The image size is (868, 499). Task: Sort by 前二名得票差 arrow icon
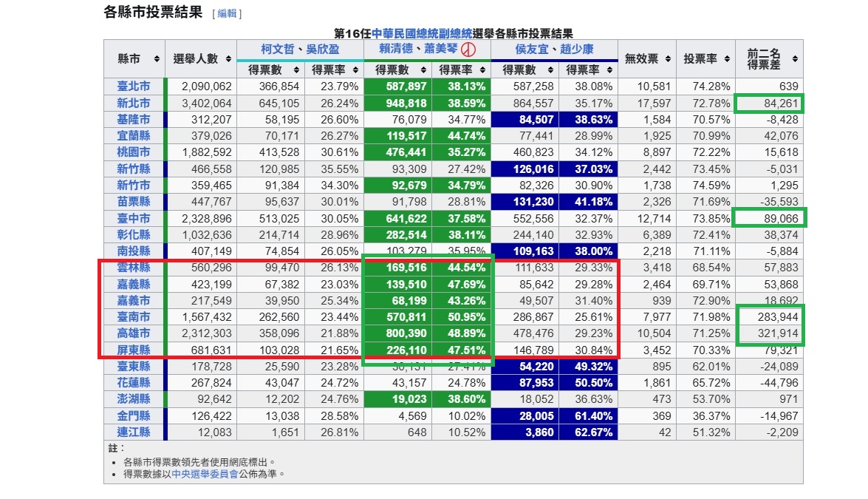[x=795, y=58]
